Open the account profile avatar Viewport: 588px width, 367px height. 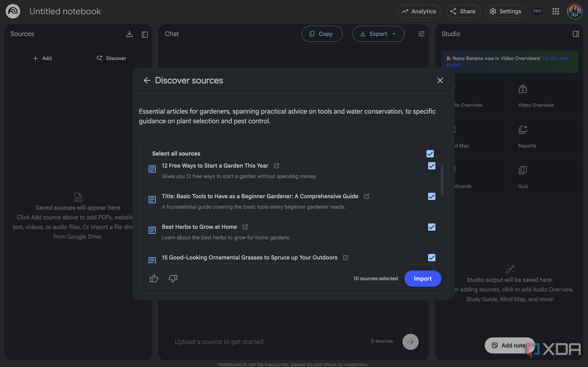(x=575, y=11)
